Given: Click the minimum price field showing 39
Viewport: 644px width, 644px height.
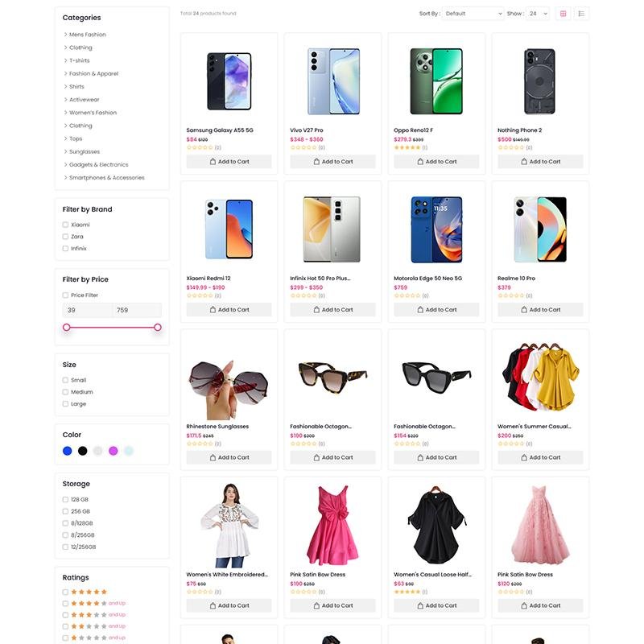Looking at the screenshot, I should point(87,310).
